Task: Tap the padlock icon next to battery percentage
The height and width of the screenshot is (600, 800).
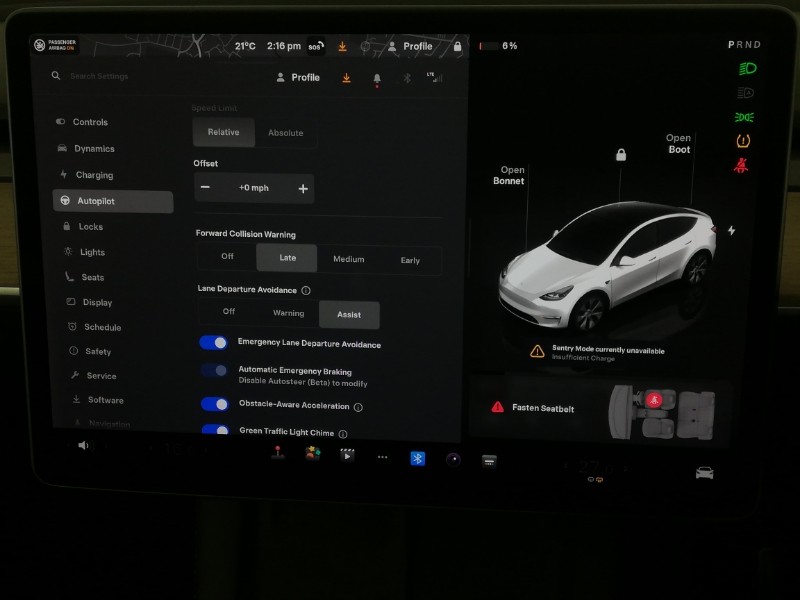Action: pyautogui.click(x=458, y=46)
